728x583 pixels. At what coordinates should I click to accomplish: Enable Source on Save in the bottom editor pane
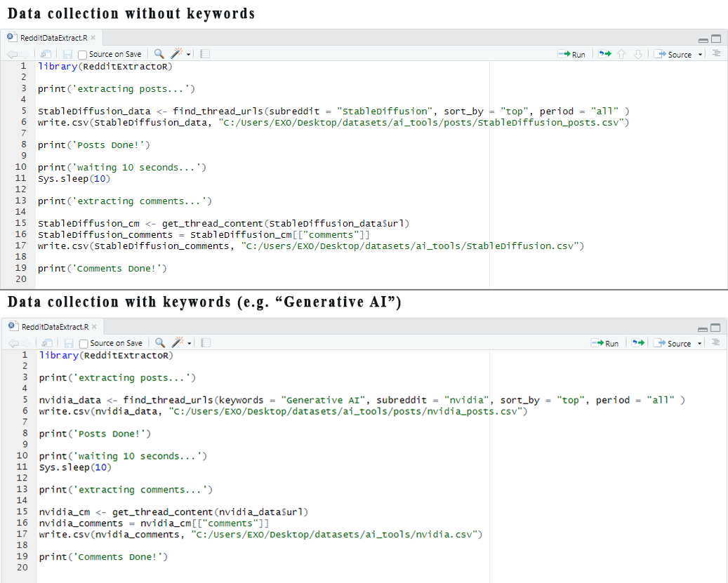click(x=84, y=344)
